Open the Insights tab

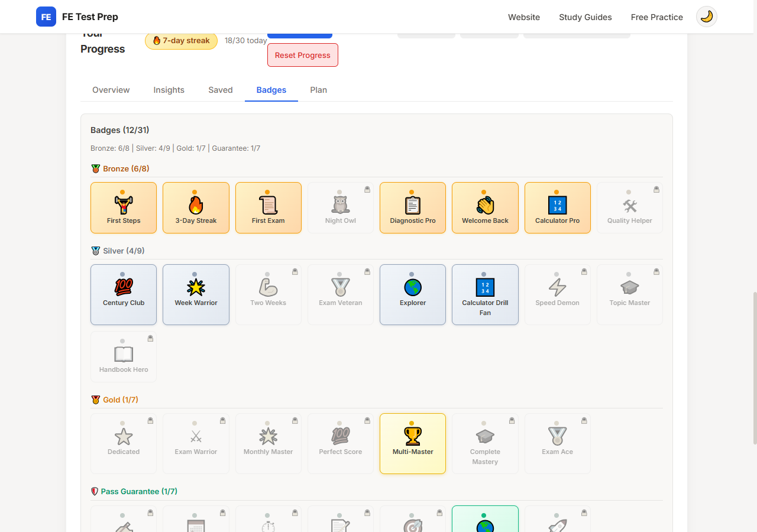tap(169, 90)
